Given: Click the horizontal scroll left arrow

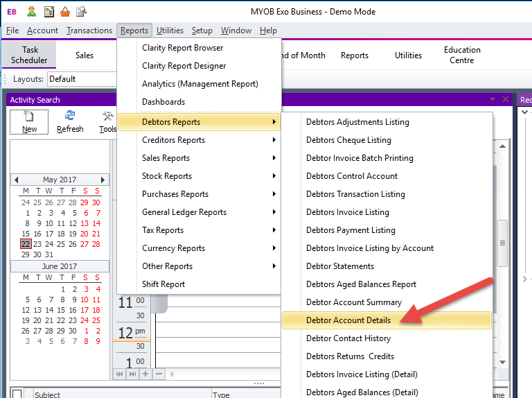Looking at the screenshot, I should coord(171,374).
